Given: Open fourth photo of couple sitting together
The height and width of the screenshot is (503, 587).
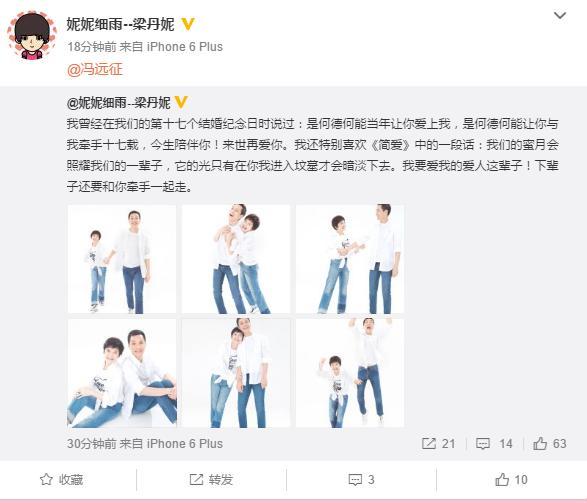Looking at the screenshot, I should [122, 373].
